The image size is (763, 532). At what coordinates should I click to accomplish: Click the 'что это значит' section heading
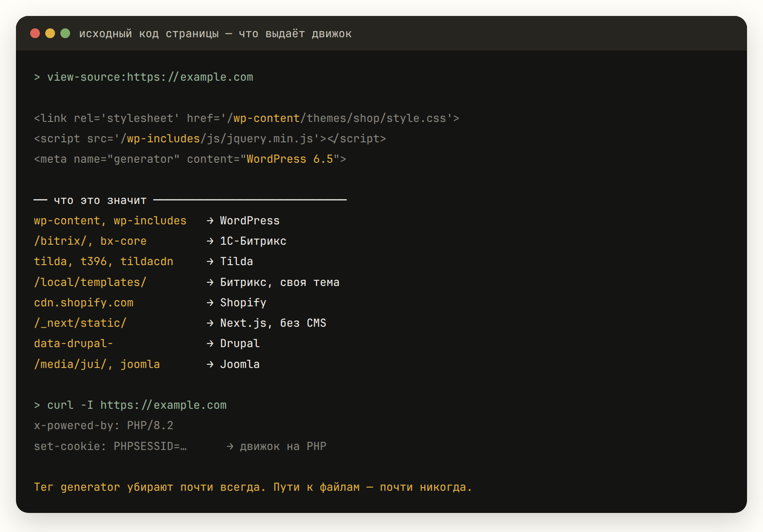pos(100,200)
